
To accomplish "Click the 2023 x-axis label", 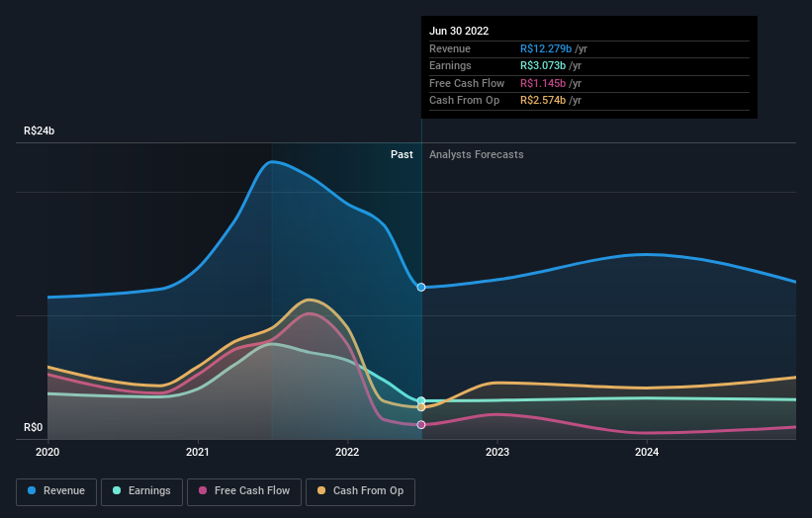I will tap(497, 452).
